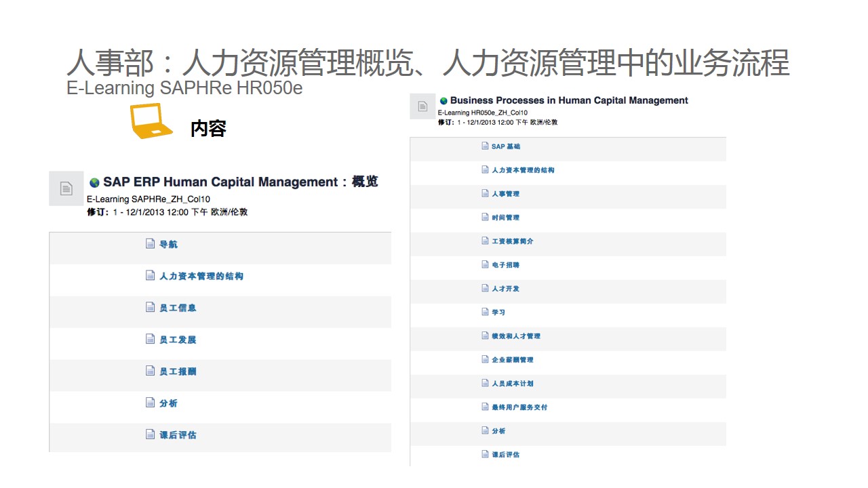
Task: Open the 人员成本计划 lesson link
Action: click(x=512, y=384)
